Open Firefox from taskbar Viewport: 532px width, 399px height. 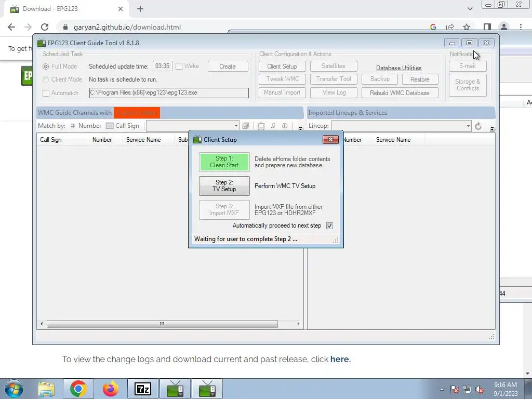tap(111, 389)
